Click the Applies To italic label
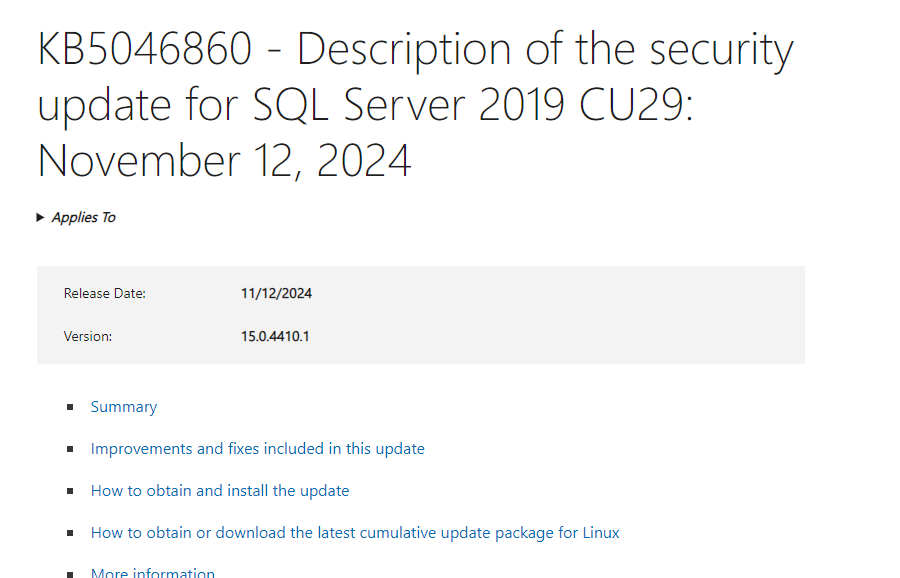The height and width of the screenshot is (578, 900). coord(84,218)
